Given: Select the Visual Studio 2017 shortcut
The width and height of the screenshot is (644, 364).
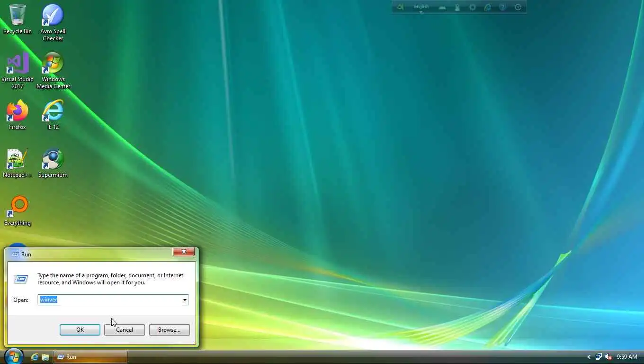Looking at the screenshot, I should tap(18, 70).
